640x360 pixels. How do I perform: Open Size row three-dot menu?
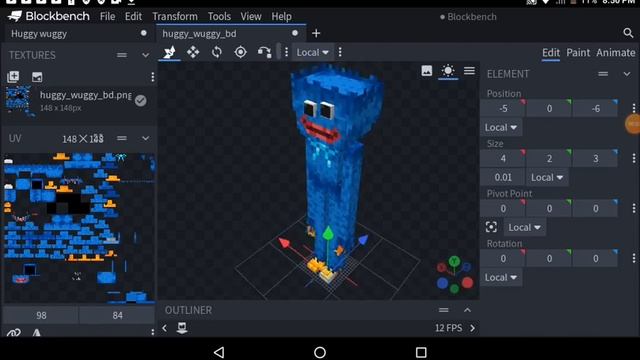pos(633,158)
